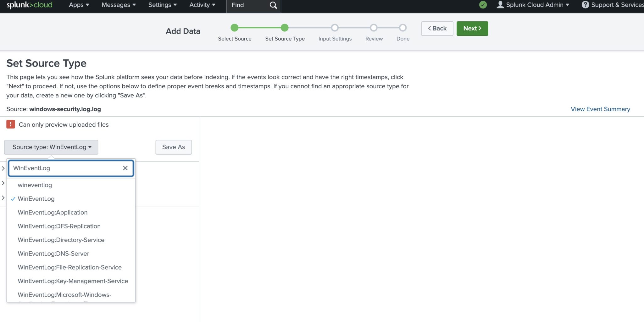The height and width of the screenshot is (322, 644).
Task: Open the Splunk Cloud Admin user dropdown
Action: [x=533, y=5]
